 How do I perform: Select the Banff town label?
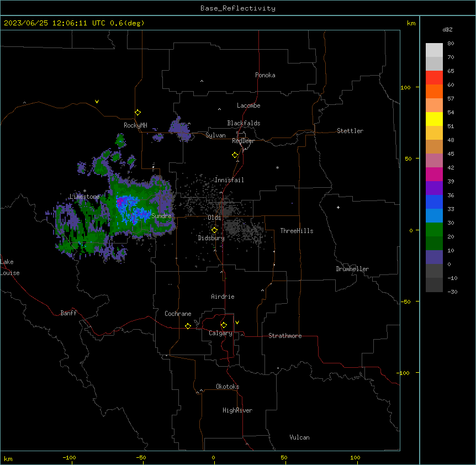68,313
